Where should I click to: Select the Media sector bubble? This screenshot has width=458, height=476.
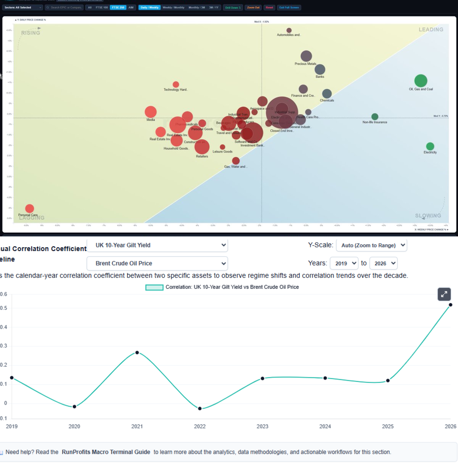coord(150,112)
